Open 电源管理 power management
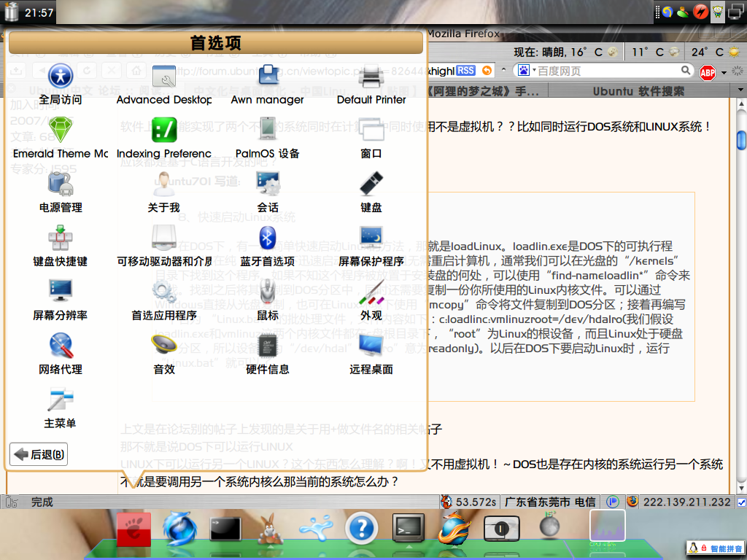 (61, 192)
